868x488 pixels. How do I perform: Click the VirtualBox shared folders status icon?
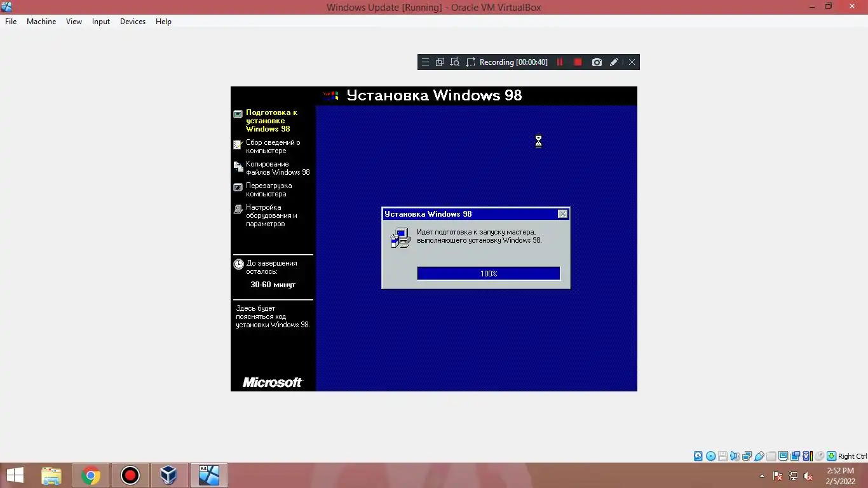click(x=771, y=456)
